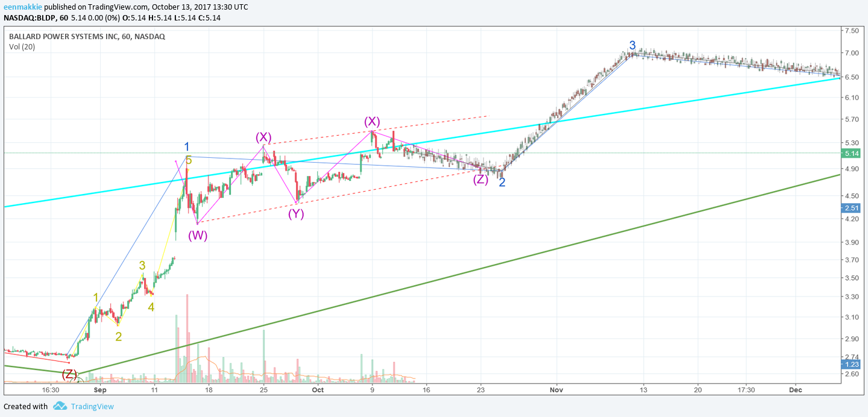The height and width of the screenshot is (417, 868).
Task: Click the 3.30 price axis label
Action: point(852,296)
